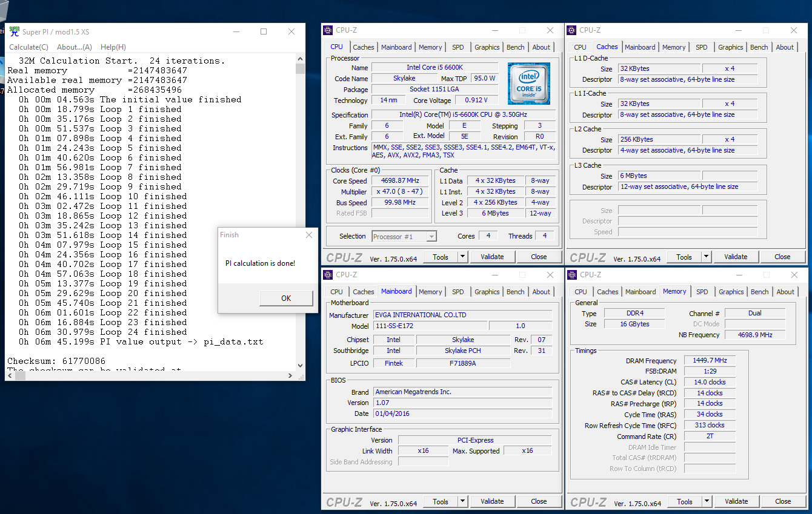The height and width of the screenshot is (514, 812).
Task: Click the Super PI line "Loop 24 finished"
Action: pos(103,332)
